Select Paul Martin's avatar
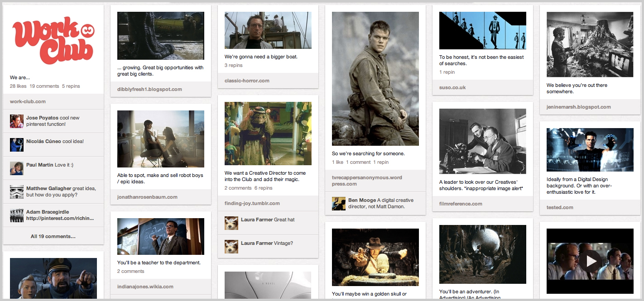This screenshot has width=644, height=301. 16,168
